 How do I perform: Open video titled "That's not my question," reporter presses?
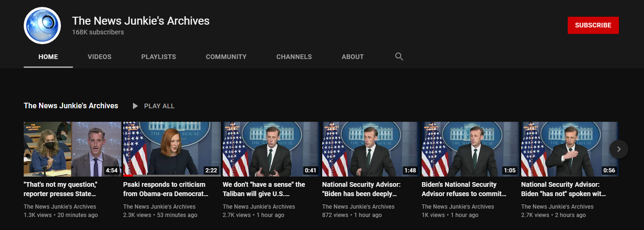pyautogui.click(x=60, y=189)
